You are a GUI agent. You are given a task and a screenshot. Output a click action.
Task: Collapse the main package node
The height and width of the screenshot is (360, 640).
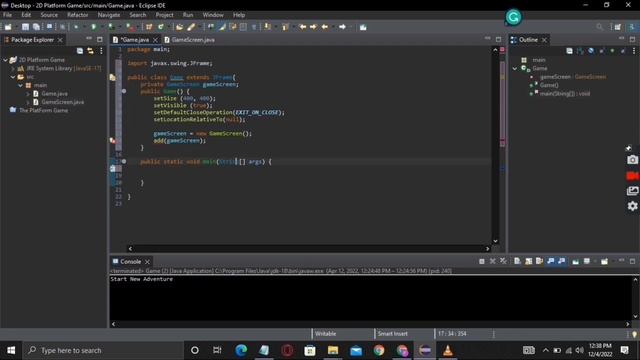tap(20, 85)
